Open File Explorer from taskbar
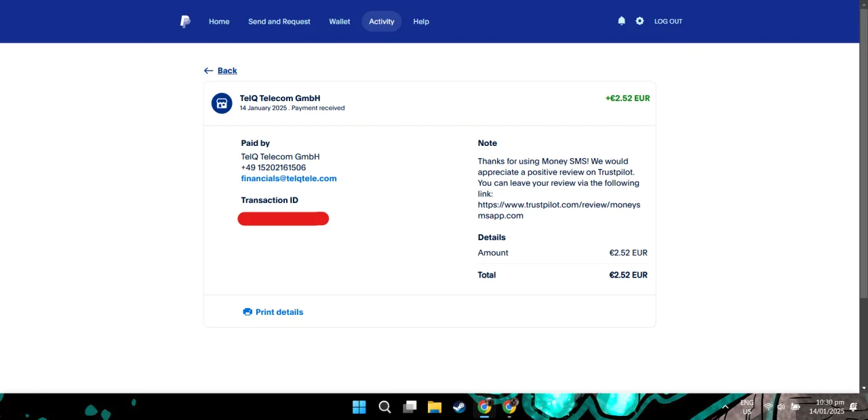 [435, 407]
